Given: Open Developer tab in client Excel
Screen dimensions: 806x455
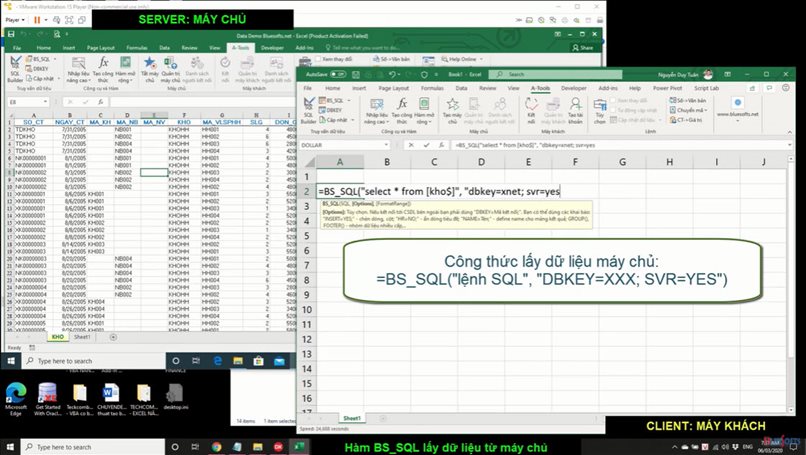Looking at the screenshot, I should pos(574,88).
